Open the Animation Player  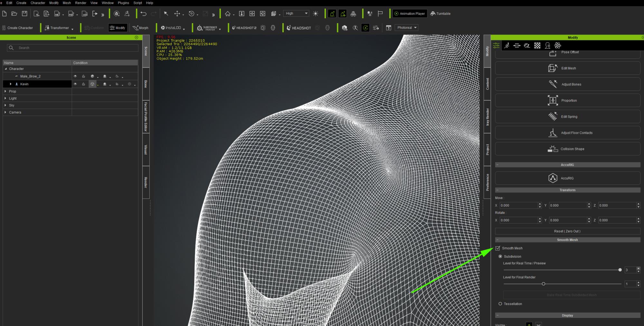point(410,14)
